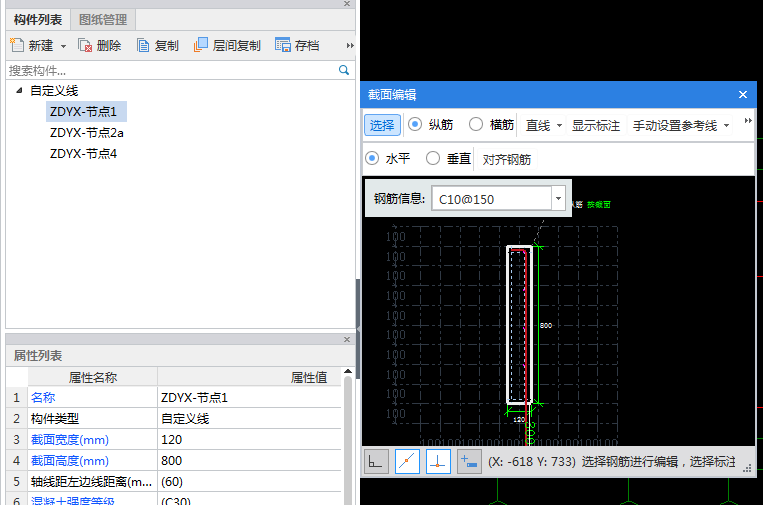Click the orthogonal mode icon in section editor
Viewport: 763px width, 505px height.
(x=376, y=461)
